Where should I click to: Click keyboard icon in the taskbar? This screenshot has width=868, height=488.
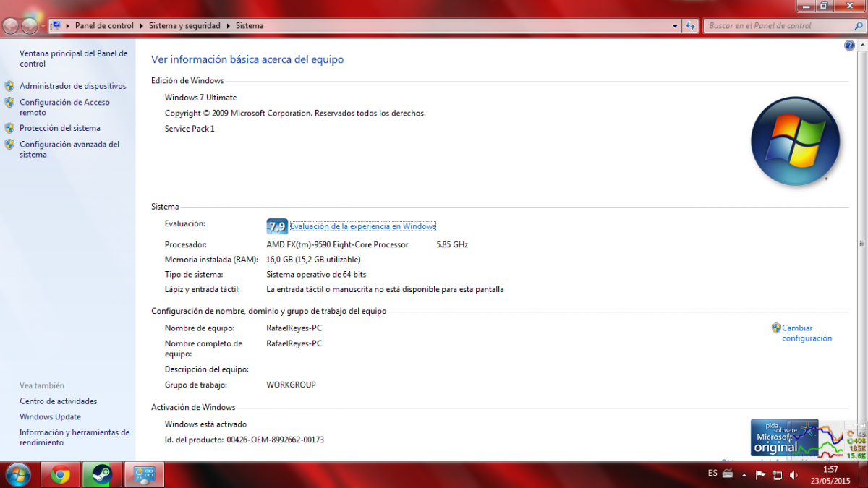pos(727,474)
